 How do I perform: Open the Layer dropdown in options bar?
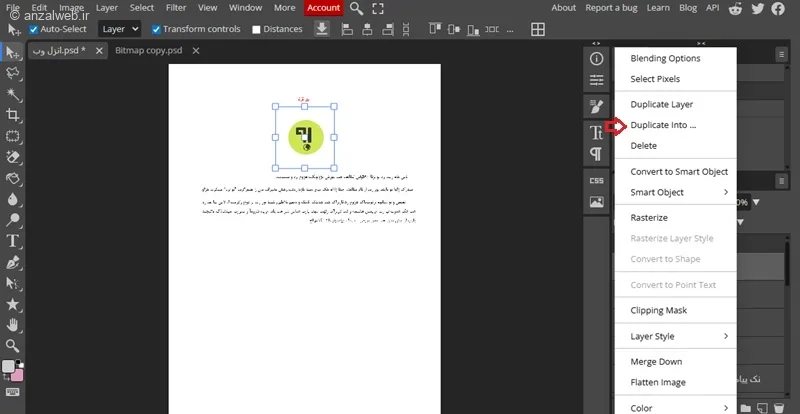tap(119, 29)
